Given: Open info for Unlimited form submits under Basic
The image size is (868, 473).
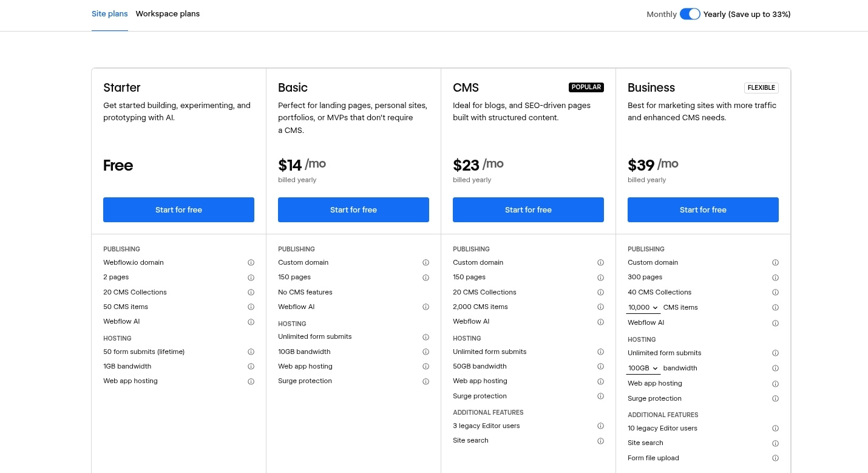Looking at the screenshot, I should pos(426,337).
